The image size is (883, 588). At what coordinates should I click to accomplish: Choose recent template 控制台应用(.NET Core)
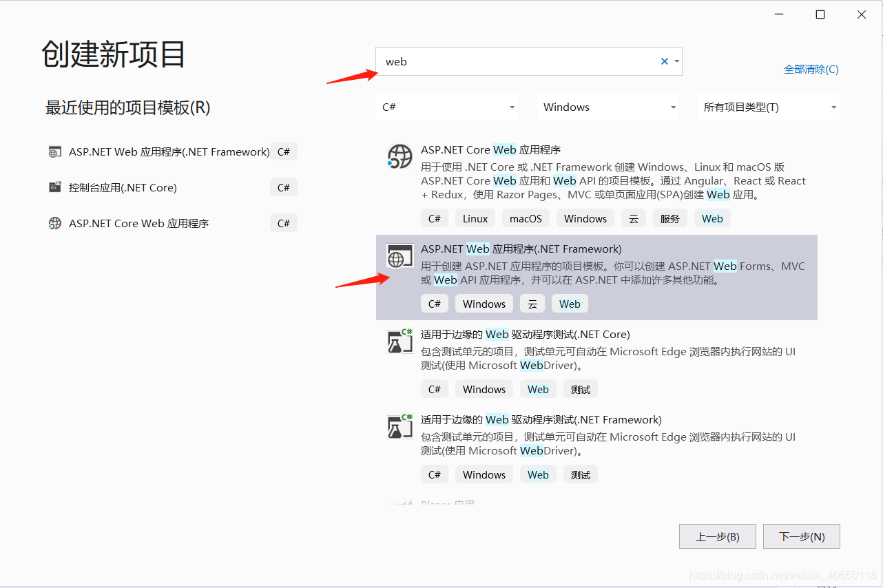click(x=123, y=187)
